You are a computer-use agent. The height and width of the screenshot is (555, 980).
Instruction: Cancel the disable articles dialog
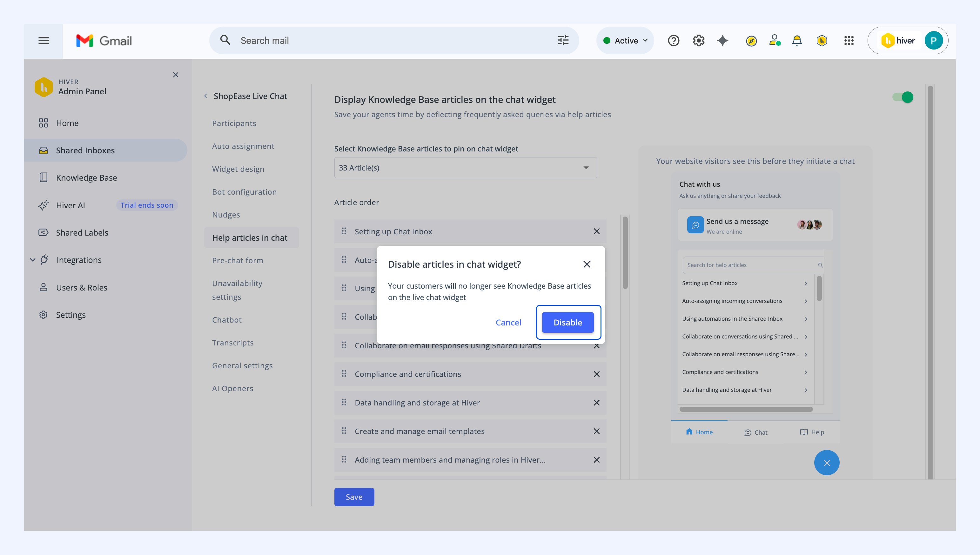508,323
